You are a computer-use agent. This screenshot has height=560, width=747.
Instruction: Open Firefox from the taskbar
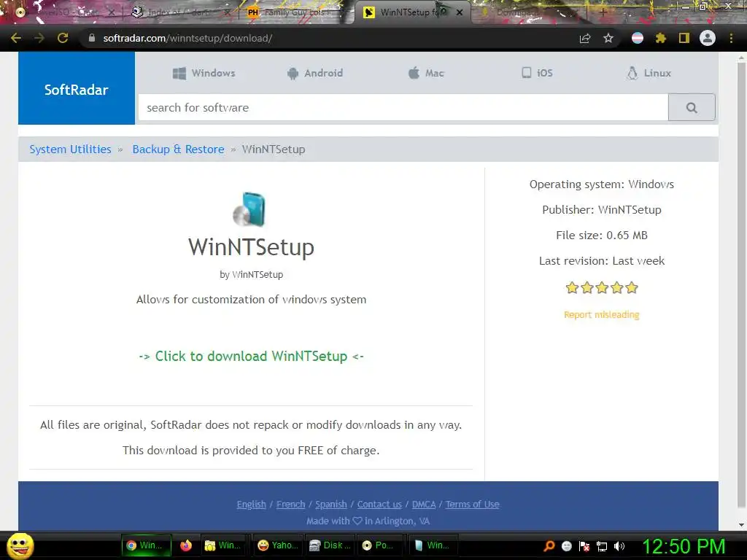pos(186,545)
